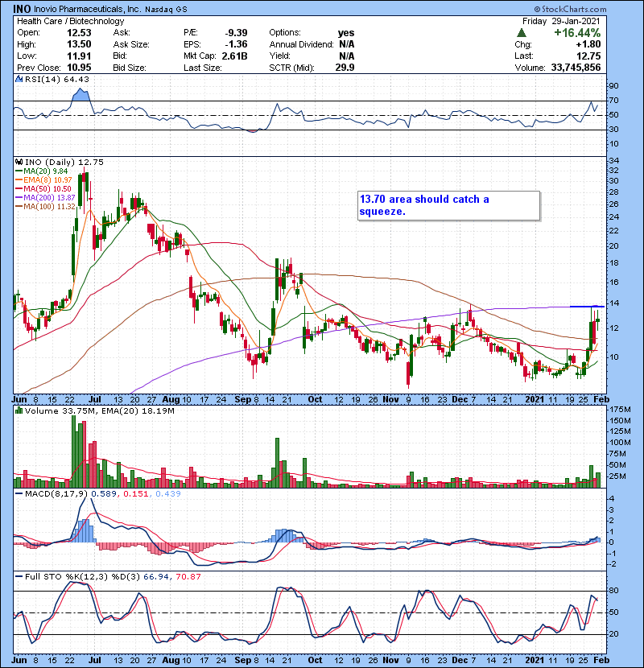
Task: Click the 90 level on RSI axis
Action: [613, 85]
